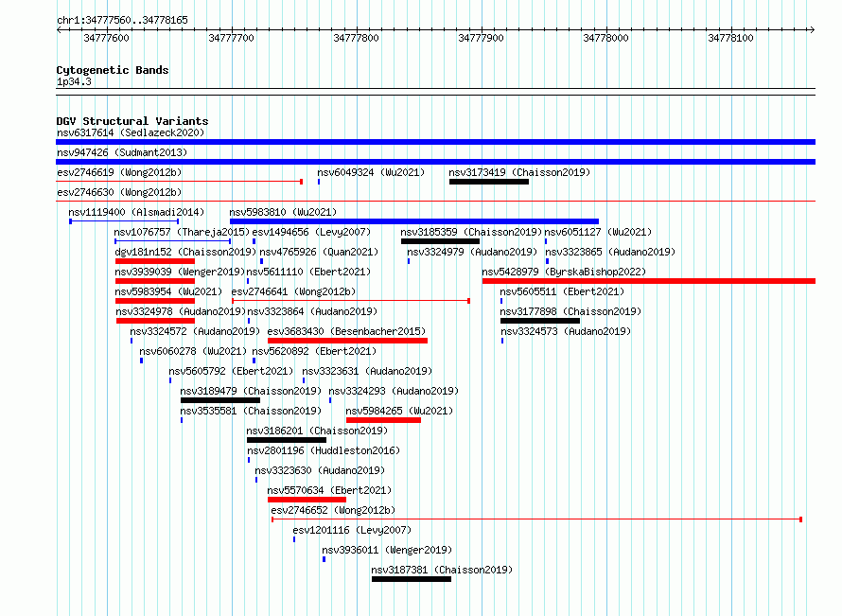The height and width of the screenshot is (616, 842).
Task: Select the Cytogenetic Bands track title
Action: [113, 70]
